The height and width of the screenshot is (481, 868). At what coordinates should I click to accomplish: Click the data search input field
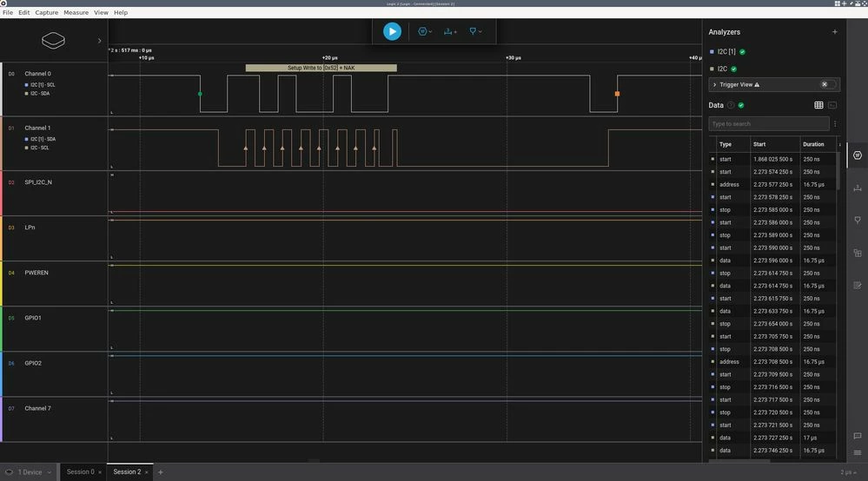769,124
